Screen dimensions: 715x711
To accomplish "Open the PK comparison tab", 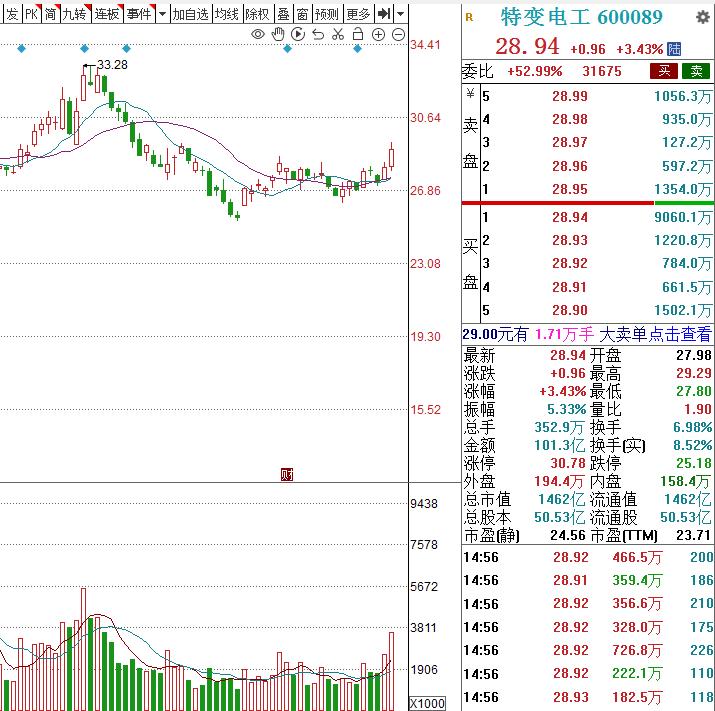I will [31, 14].
